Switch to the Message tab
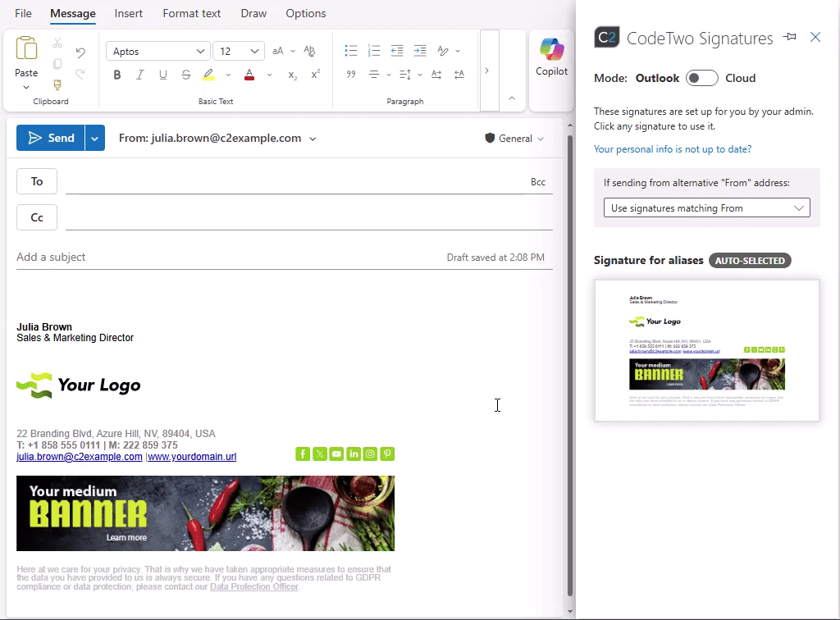Screen dimensions: 840x620 73,13
